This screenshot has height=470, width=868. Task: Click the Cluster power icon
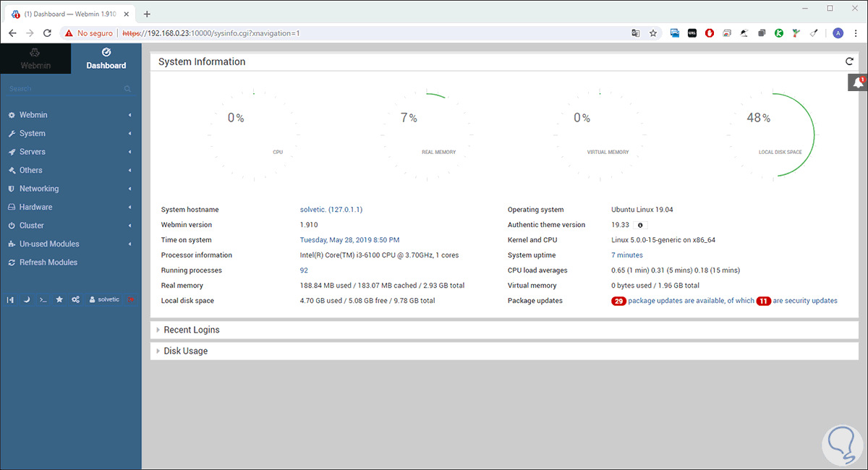(x=12, y=226)
